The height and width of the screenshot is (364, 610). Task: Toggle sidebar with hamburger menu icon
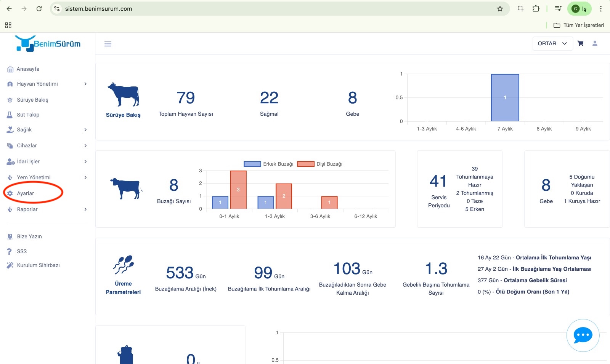[108, 44]
